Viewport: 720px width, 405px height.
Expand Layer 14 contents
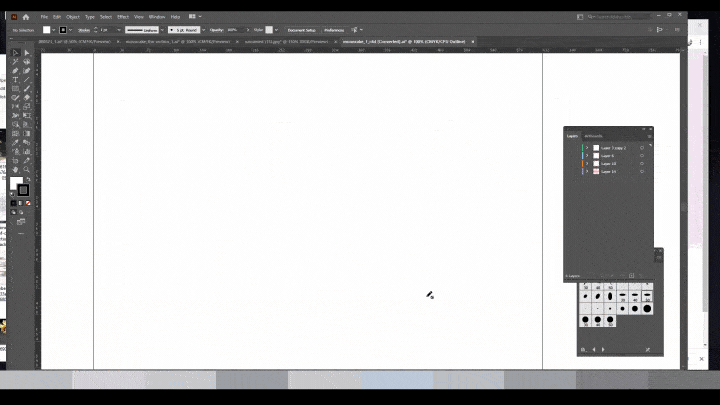(587, 171)
